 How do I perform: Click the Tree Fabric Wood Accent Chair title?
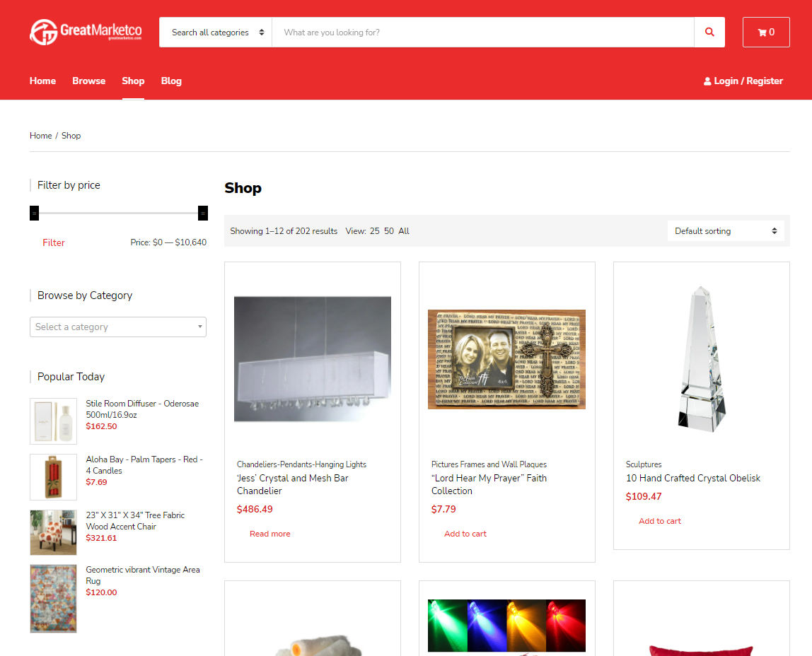(x=135, y=520)
